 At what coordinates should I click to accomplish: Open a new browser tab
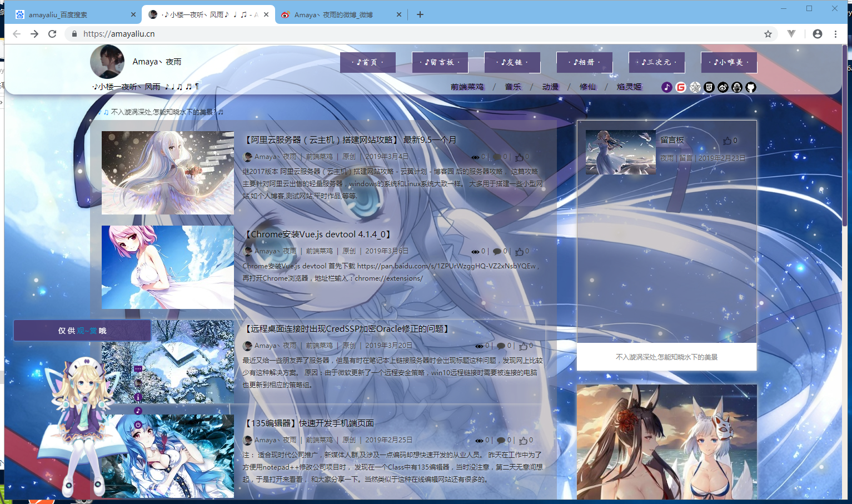tap(420, 14)
